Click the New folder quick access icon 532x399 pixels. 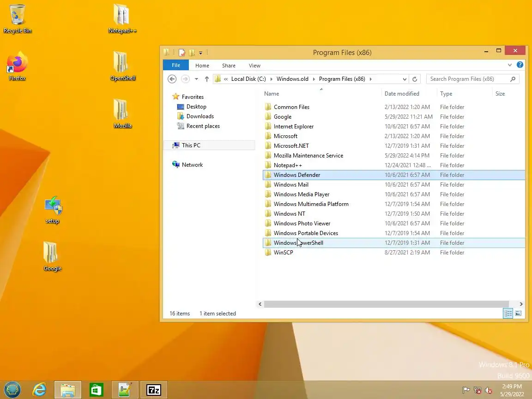pos(192,53)
